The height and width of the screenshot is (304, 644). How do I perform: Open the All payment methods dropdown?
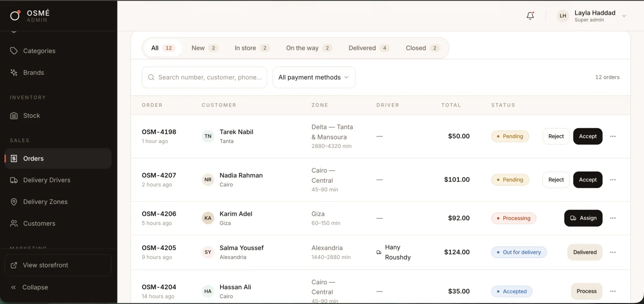pos(314,77)
